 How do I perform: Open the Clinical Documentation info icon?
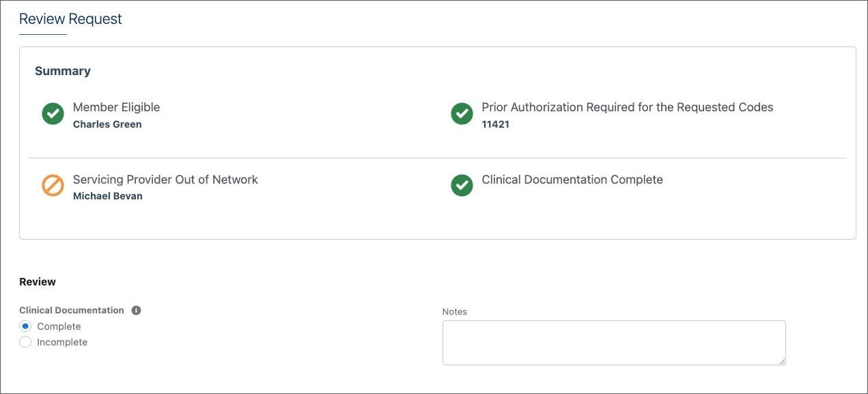[136, 311]
